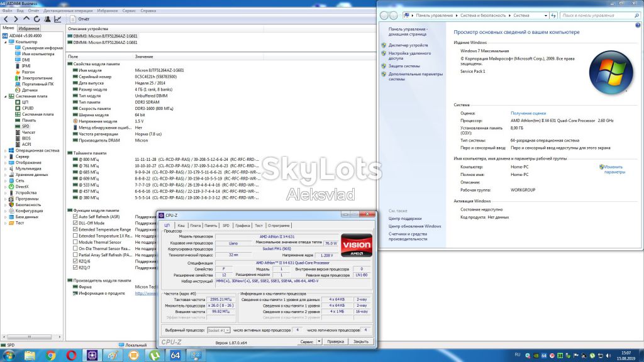Open Электропитание tree item
Image resolution: width=644 pixels, height=362 pixels.
coord(37,78)
